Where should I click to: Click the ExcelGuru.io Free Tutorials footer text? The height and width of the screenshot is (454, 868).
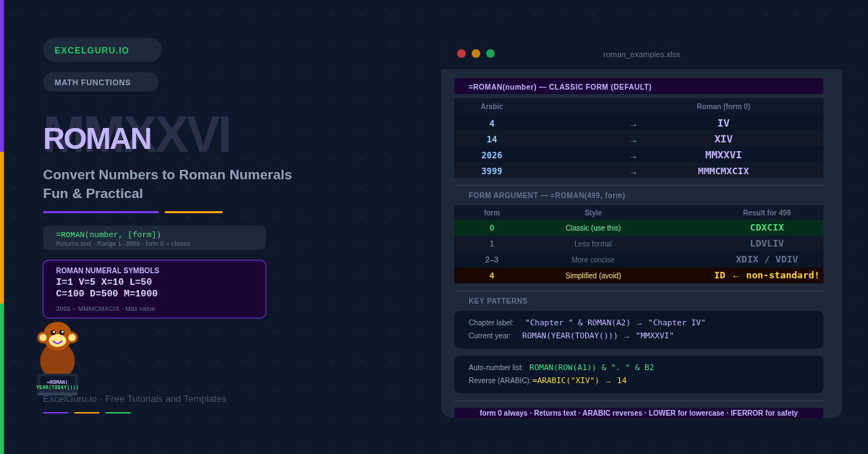click(x=135, y=399)
